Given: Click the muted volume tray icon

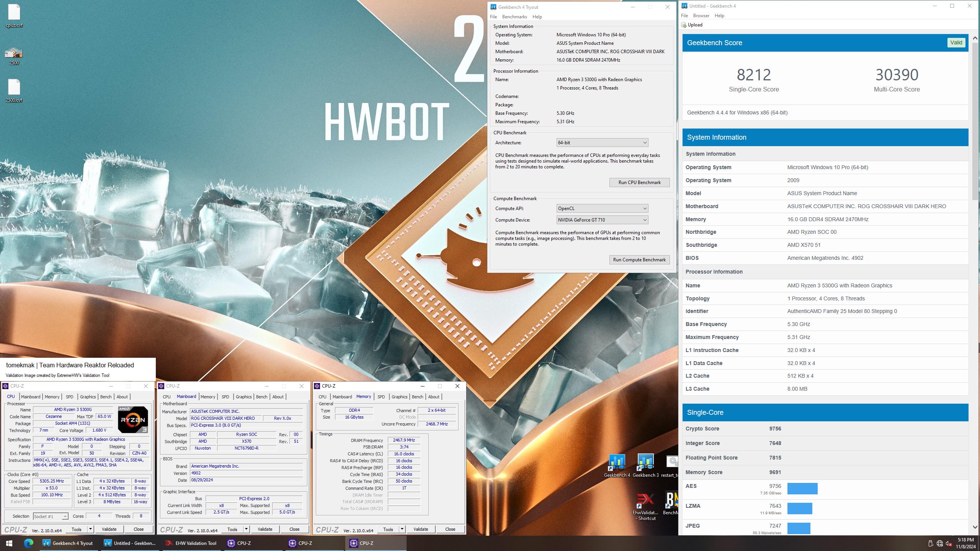Looking at the screenshot, I should point(949,543).
